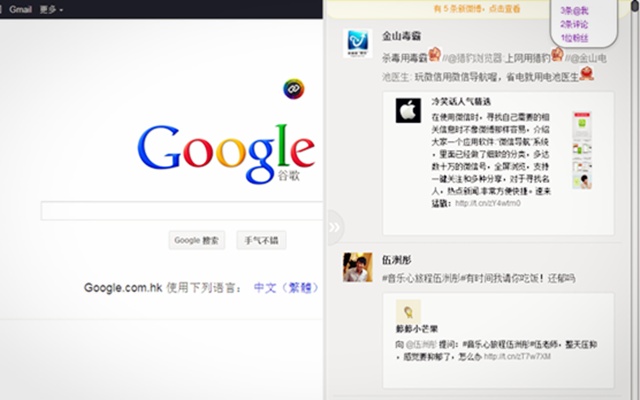
Task: Open 伍洲彤 username link
Action: [396, 260]
